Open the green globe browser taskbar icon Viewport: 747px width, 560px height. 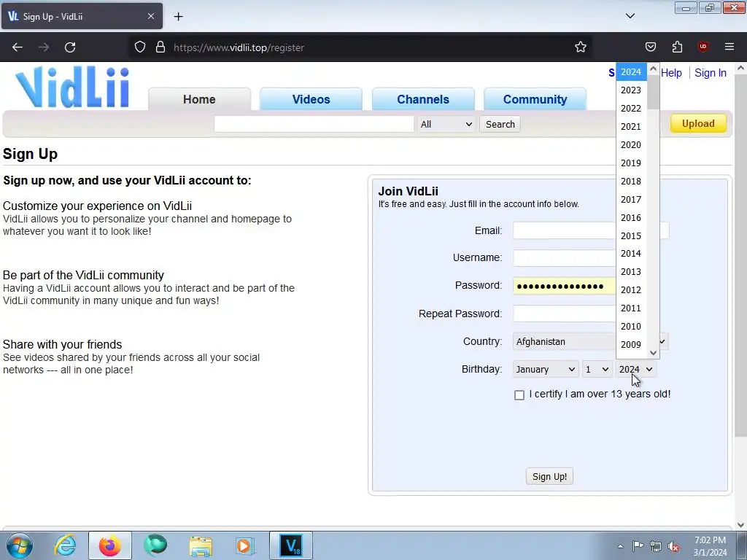click(x=155, y=545)
